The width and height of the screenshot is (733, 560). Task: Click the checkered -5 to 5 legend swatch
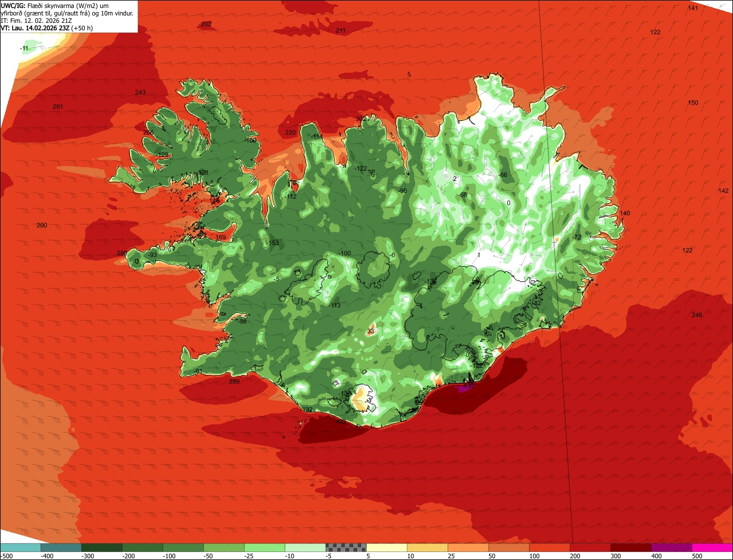[x=345, y=547]
